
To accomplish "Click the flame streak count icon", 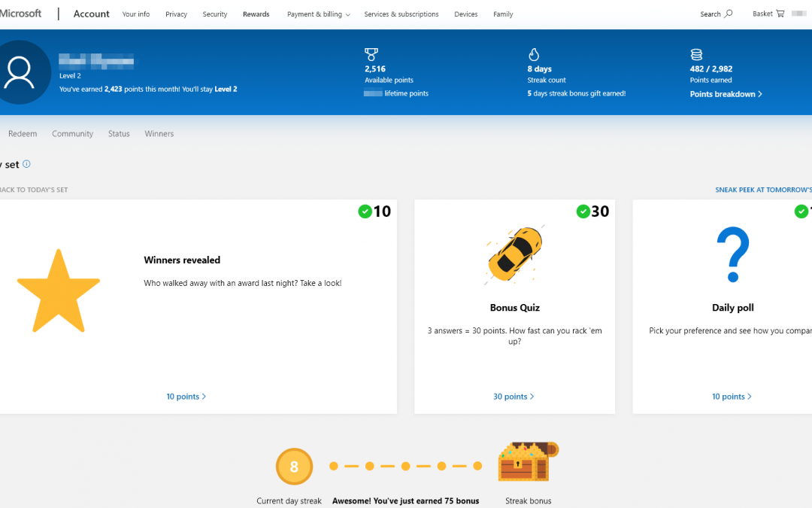I will [x=534, y=54].
